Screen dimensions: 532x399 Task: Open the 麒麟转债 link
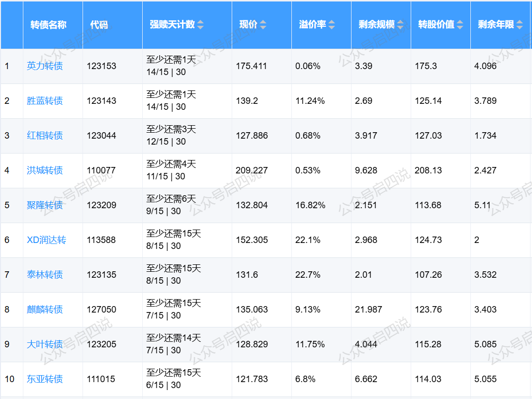(x=45, y=310)
